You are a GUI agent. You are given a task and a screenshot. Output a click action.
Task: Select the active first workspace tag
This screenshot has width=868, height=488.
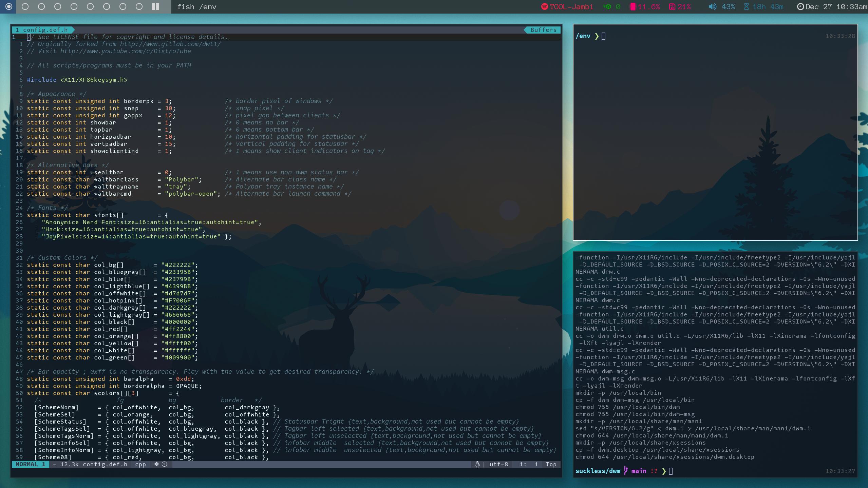(x=9, y=7)
